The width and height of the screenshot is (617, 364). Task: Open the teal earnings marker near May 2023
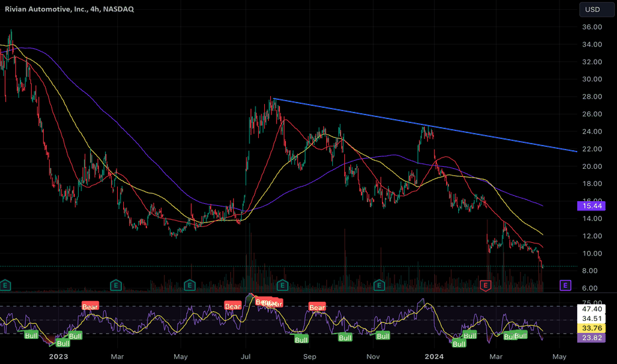(x=189, y=285)
